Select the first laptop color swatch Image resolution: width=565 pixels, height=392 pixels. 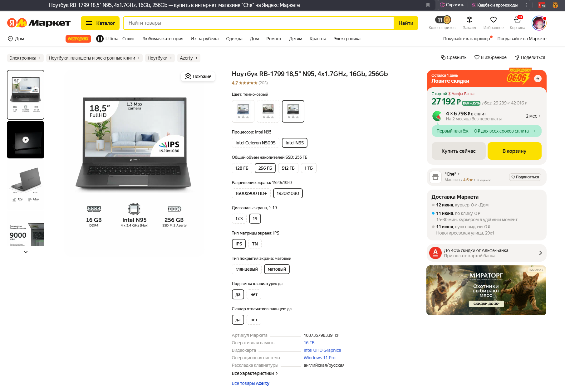pos(243,111)
